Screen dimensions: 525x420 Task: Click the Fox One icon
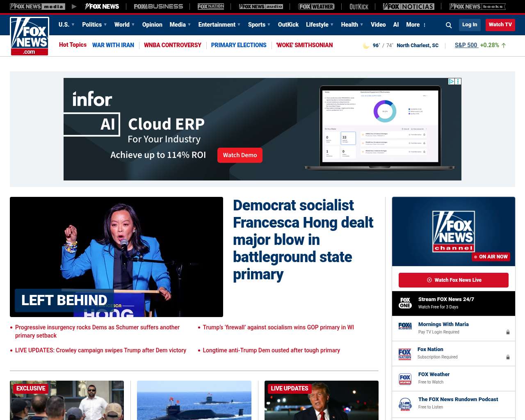(x=405, y=303)
